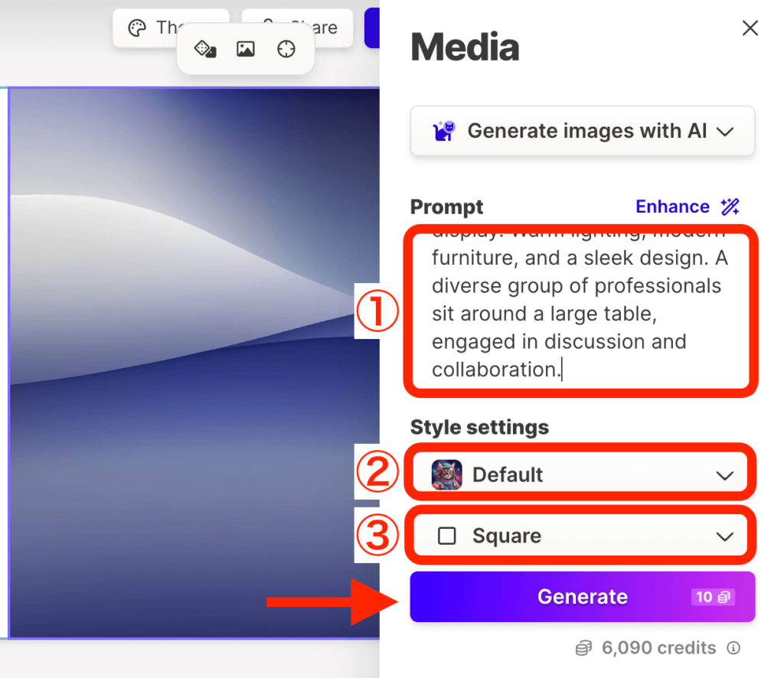Click the palette Theme icon
Viewport: 784px width, 678px height.
tap(136, 28)
